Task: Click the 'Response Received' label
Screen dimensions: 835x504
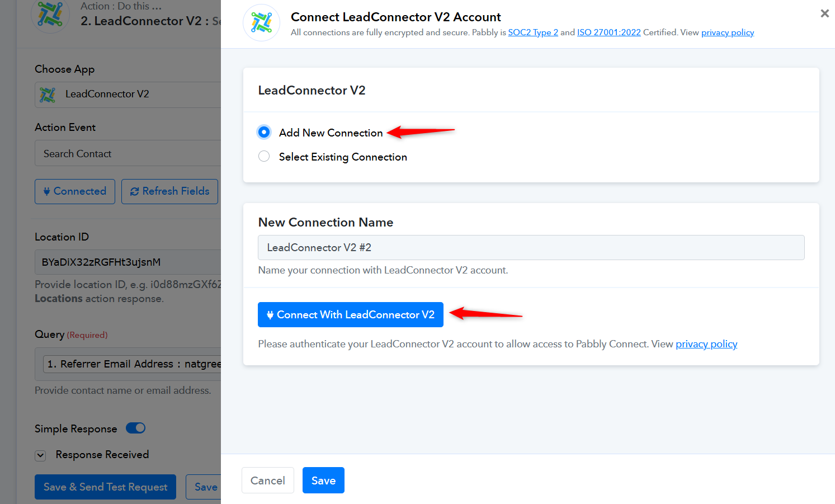Action: (102, 455)
